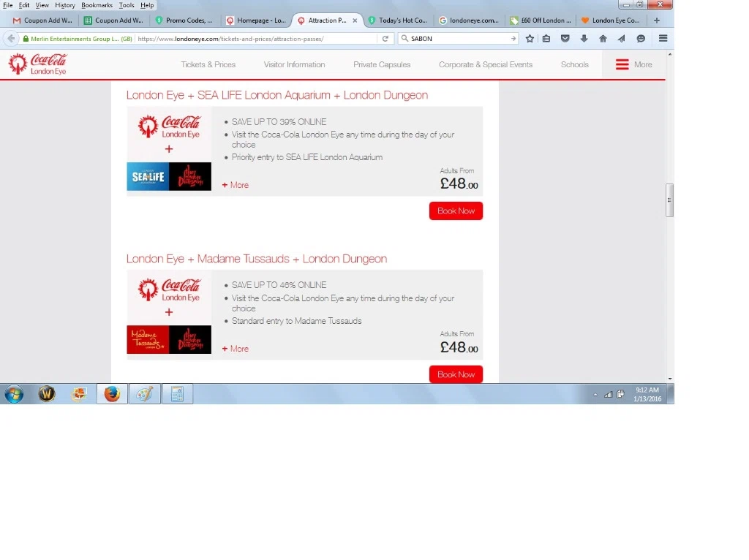Click the London Dungeon logo in the Madame Tussauds package
Viewport: 749px width, 560px height.
(x=190, y=340)
